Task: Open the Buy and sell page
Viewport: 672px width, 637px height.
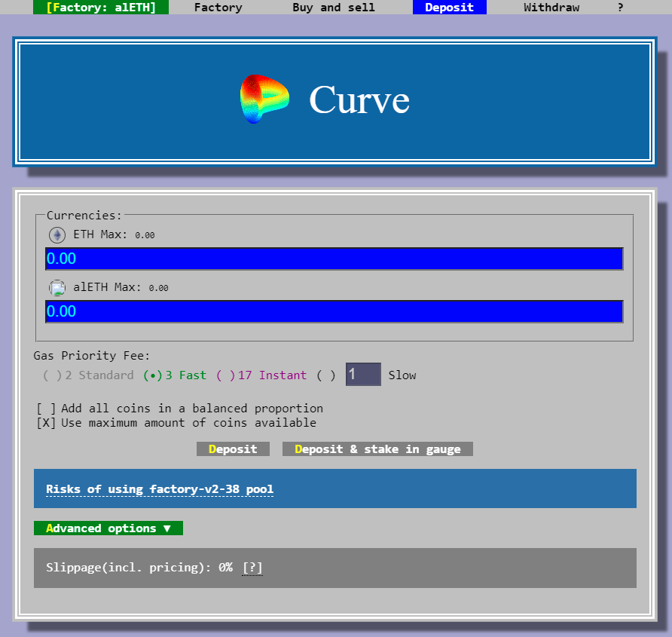Action: tap(334, 8)
